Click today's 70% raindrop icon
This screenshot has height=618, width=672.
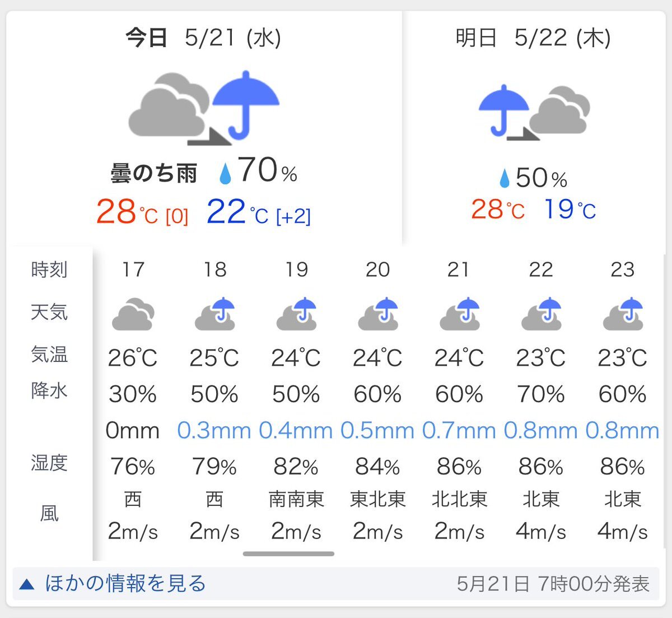[x=225, y=173]
